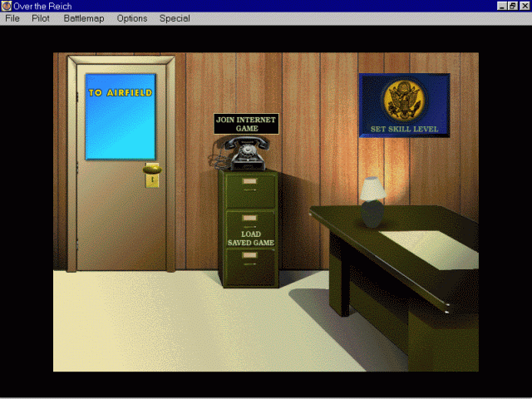Open the bottom filing cabinet drawer

click(x=250, y=268)
